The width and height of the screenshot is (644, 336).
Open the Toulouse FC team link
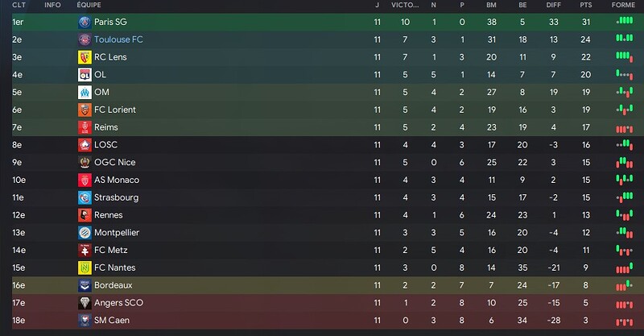tap(118, 39)
